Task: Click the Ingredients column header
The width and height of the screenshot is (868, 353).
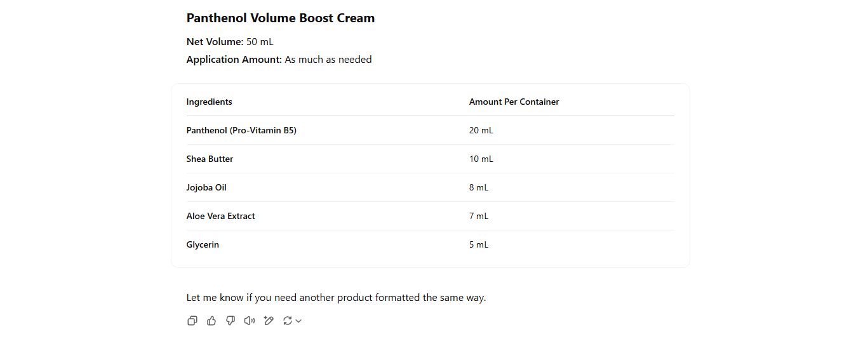Action: tap(209, 102)
